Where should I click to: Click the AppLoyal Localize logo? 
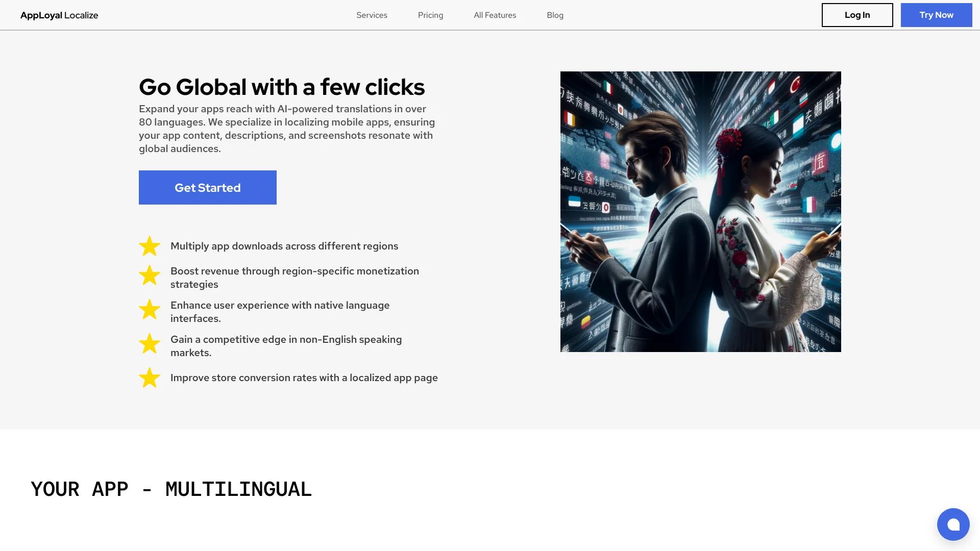tap(59, 15)
